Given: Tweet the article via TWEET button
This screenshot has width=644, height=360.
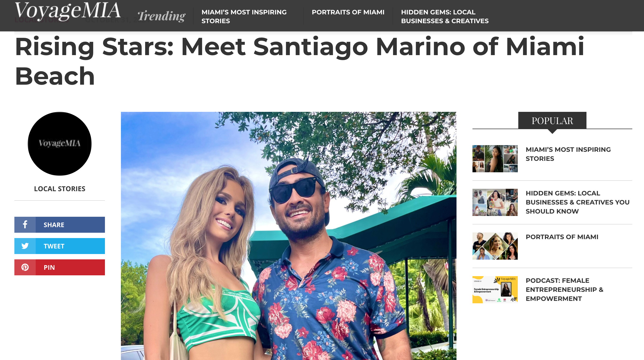Looking at the screenshot, I should (60, 246).
